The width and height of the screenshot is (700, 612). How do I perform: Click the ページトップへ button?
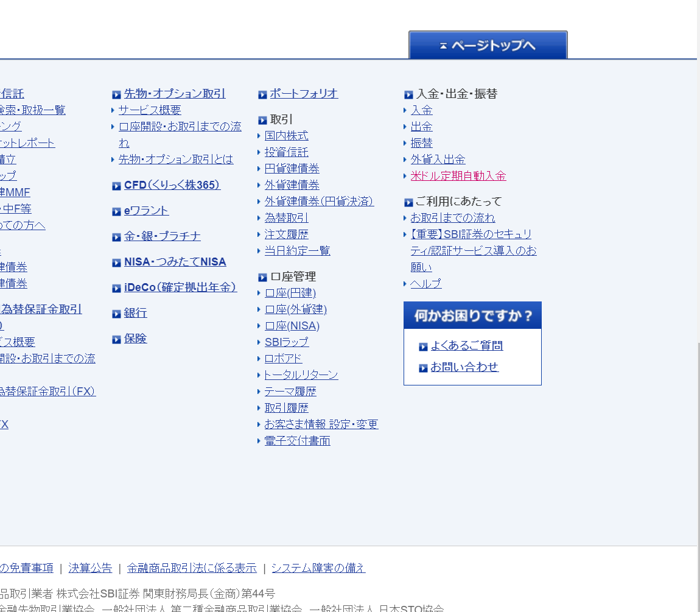point(488,45)
